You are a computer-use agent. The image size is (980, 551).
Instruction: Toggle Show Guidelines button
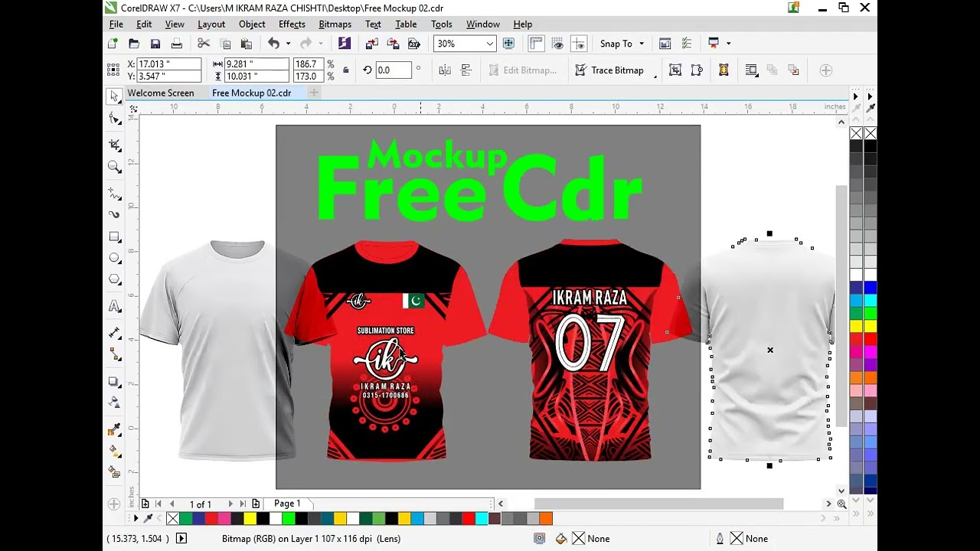[x=579, y=44]
